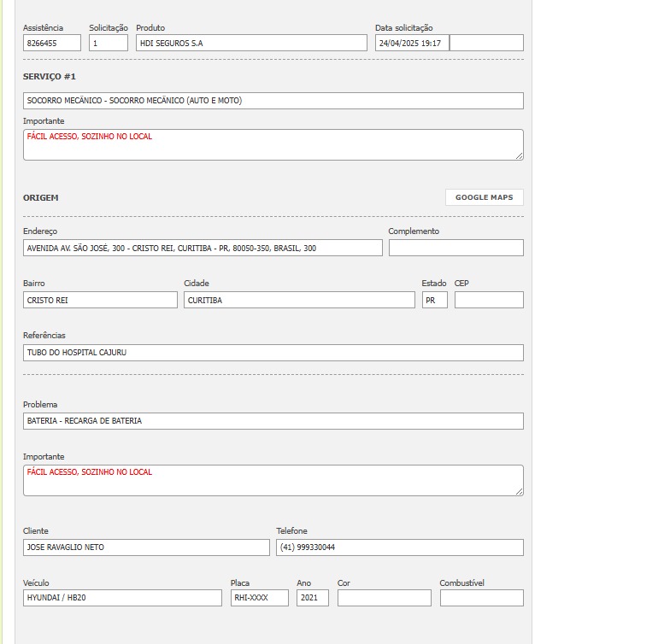Viewport: 670px width, 644px height.
Task: Focus the Data solicitação date field
Action: (412, 43)
